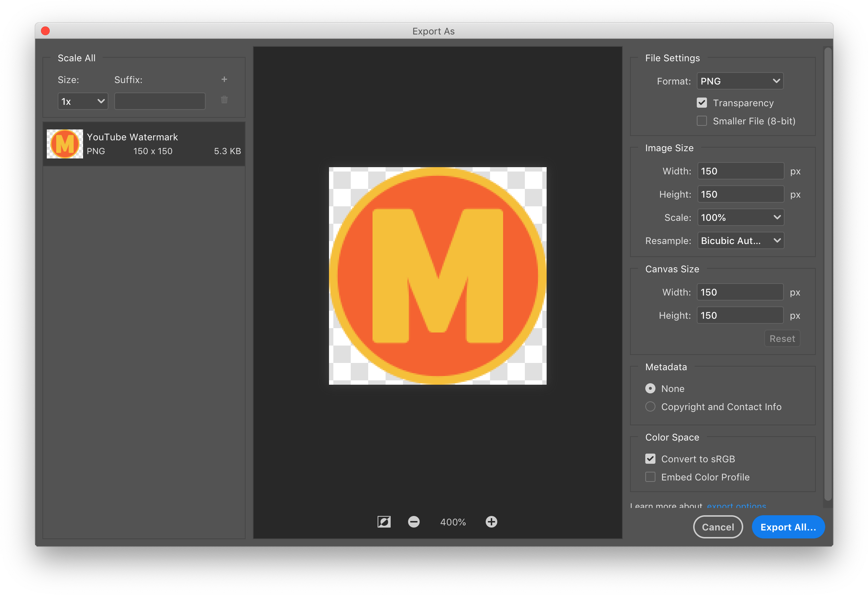Click the Canvas Size Reset button
Image resolution: width=868 pixels, height=595 pixels.
point(782,339)
